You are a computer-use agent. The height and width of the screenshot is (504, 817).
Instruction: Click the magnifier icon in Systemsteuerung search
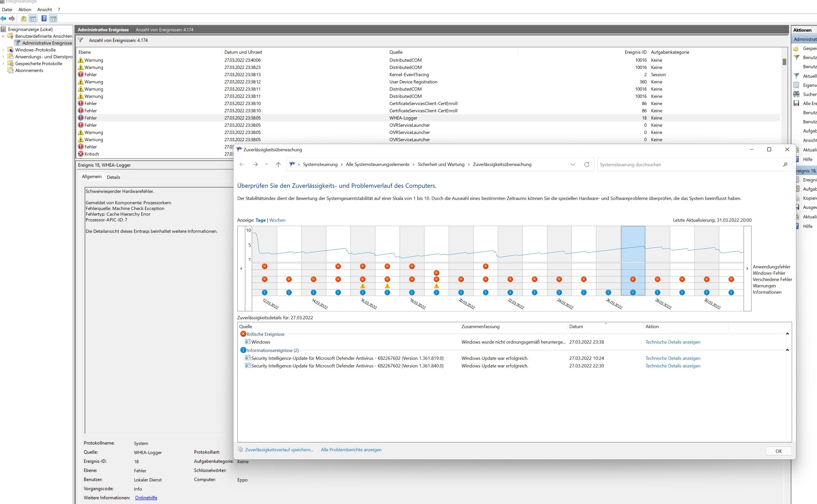click(785, 164)
